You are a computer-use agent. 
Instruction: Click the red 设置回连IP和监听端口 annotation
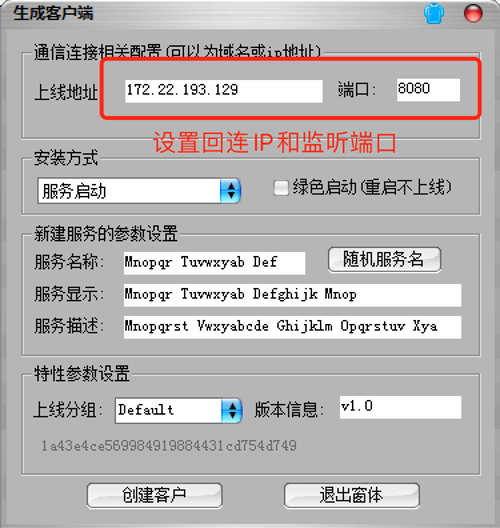pos(275,142)
